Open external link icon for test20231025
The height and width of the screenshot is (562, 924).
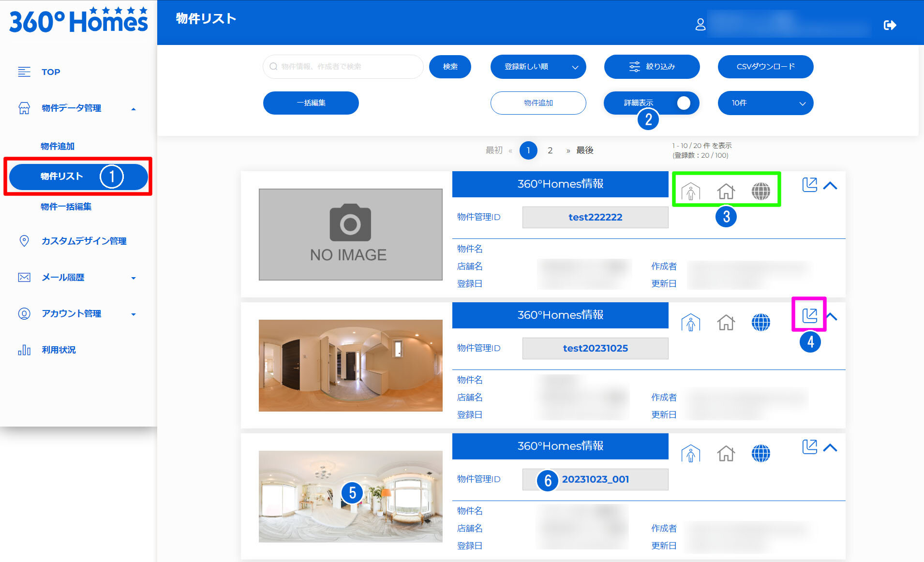pos(809,316)
